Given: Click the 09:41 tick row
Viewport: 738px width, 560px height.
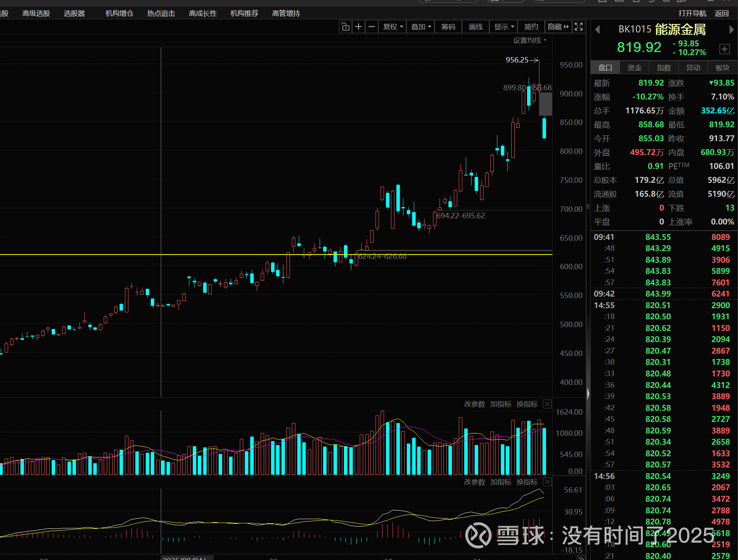Looking at the screenshot, I should (664, 237).
